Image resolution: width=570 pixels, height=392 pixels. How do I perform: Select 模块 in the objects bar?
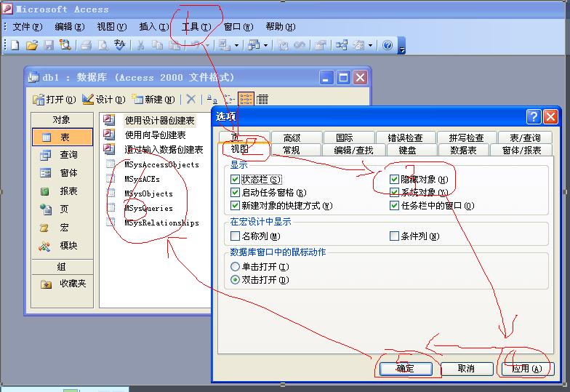coord(63,246)
